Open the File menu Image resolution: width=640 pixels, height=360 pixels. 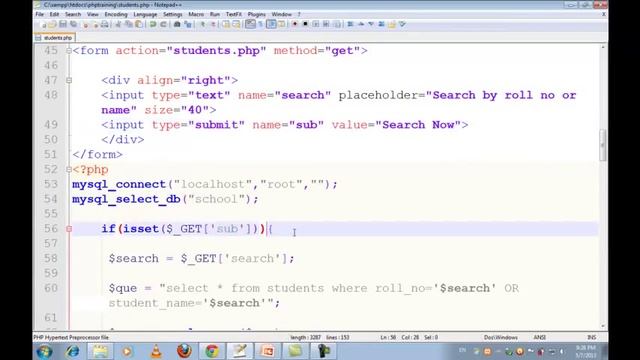tap(40, 14)
